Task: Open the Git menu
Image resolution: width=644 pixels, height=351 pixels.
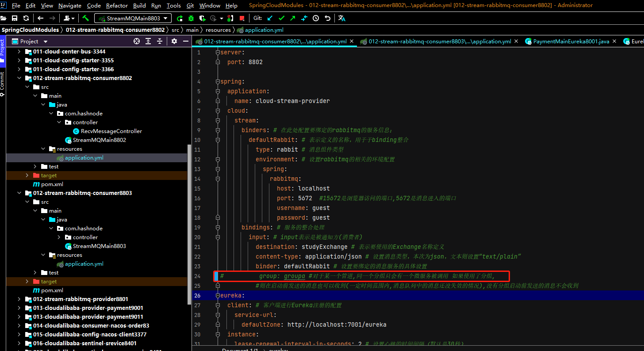Action: (x=190, y=5)
